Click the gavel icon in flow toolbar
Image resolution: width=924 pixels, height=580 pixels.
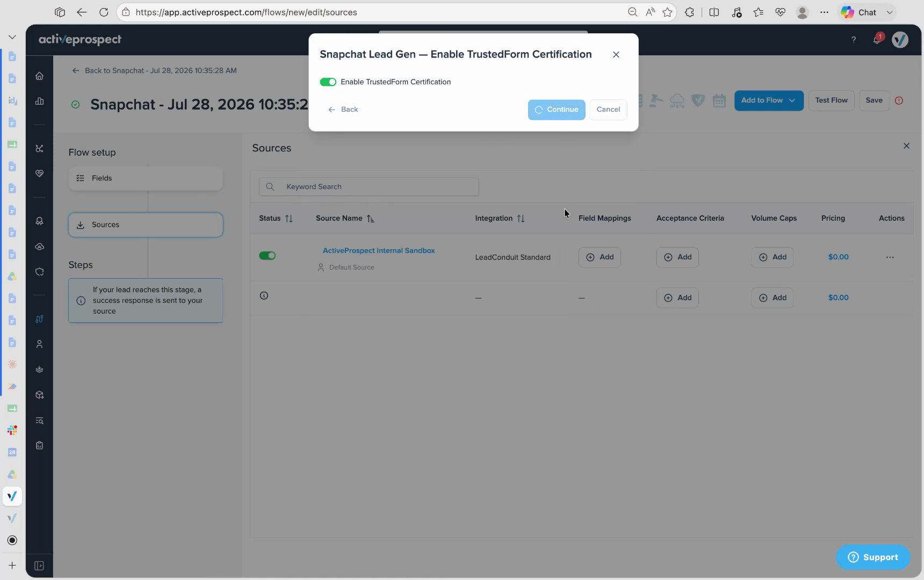[656, 100]
